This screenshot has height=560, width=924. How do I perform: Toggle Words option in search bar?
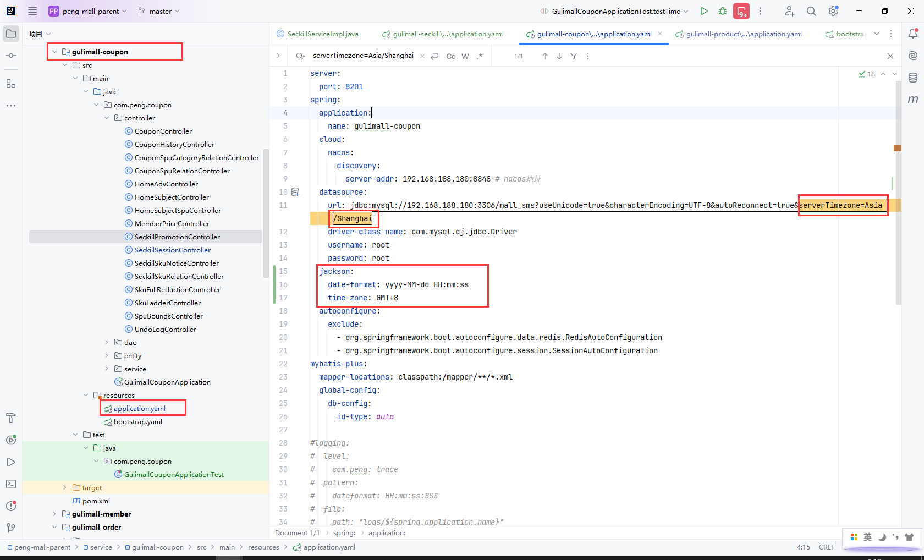[465, 56]
